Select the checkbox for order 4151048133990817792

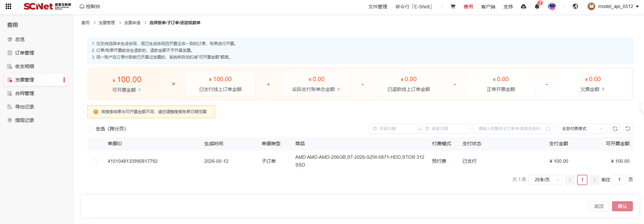(94, 161)
